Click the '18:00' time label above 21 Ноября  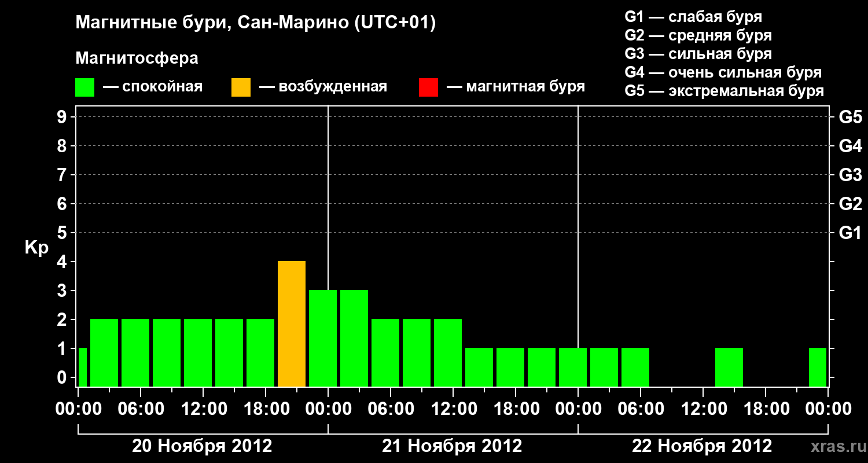click(516, 409)
